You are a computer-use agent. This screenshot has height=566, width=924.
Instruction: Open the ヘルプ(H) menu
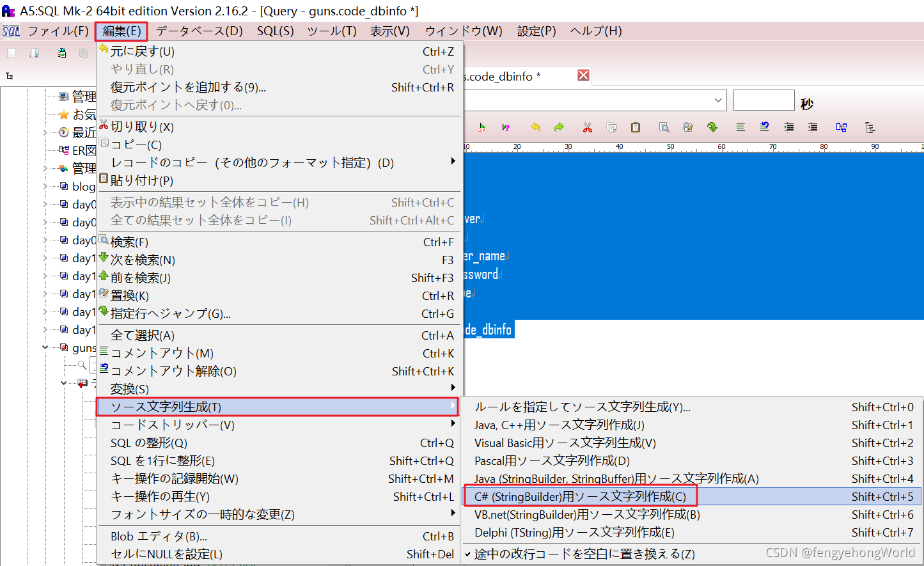coord(596,31)
